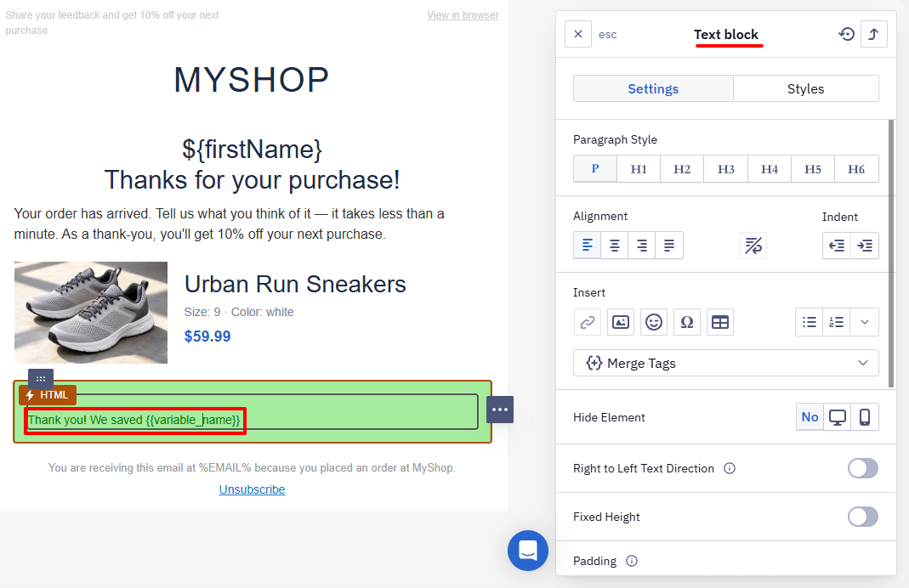Screen dimensions: 909x588
Task: Hide element on mobile
Action: 865,416
